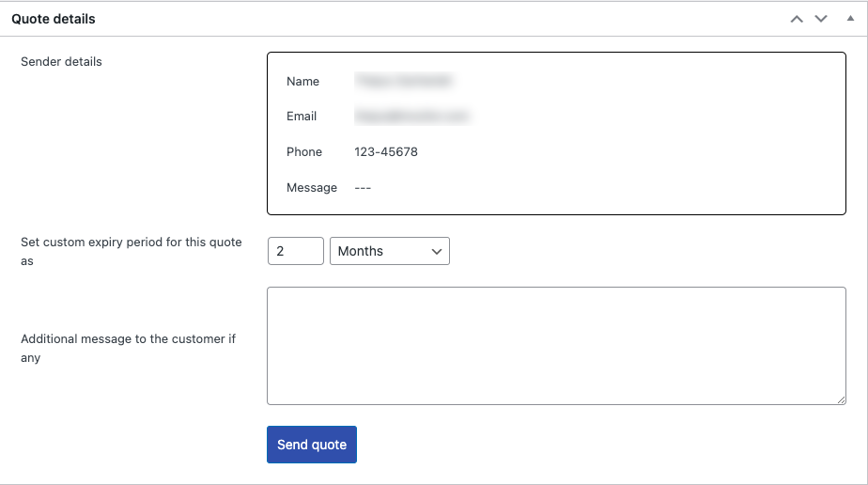Click the expiry period number field
The width and height of the screenshot is (868, 485).
[296, 251]
